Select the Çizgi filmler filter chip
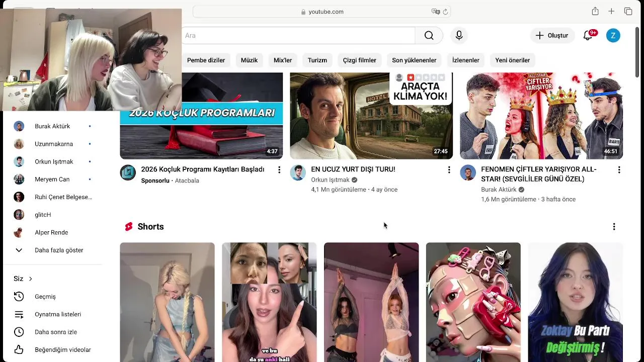This screenshot has height=362, width=644. (360, 60)
